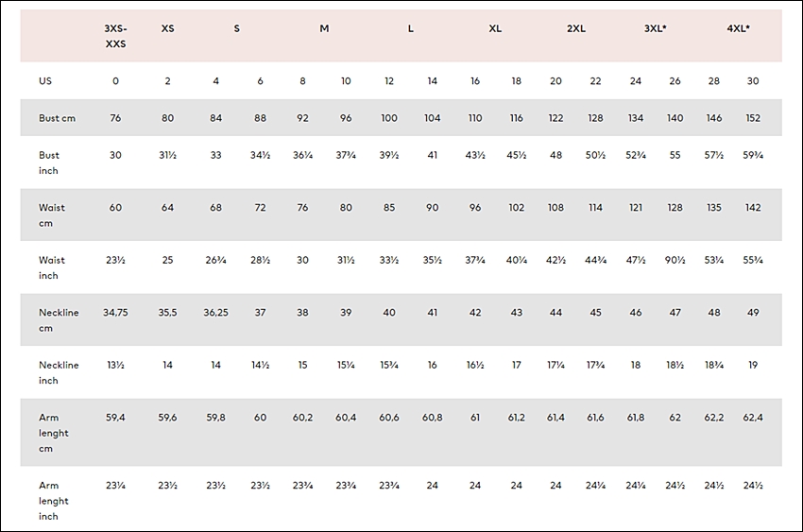
Task: Select the XS size header
Action: [167, 28]
